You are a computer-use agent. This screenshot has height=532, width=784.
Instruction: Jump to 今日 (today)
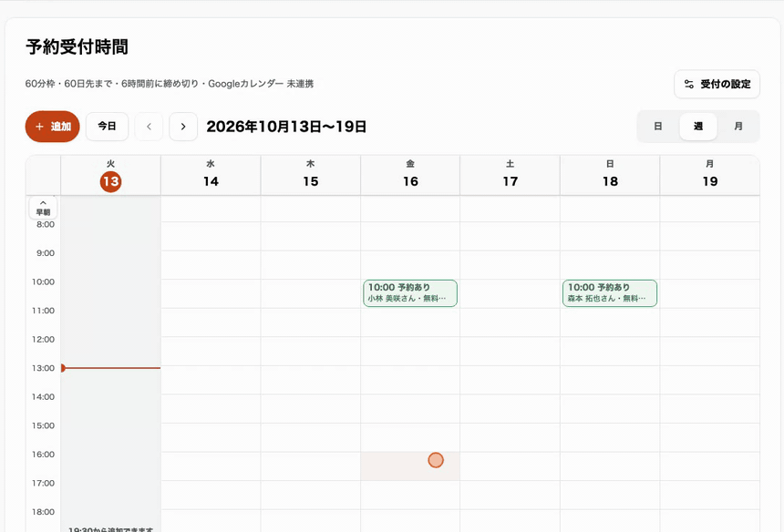[x=107, y=127]
